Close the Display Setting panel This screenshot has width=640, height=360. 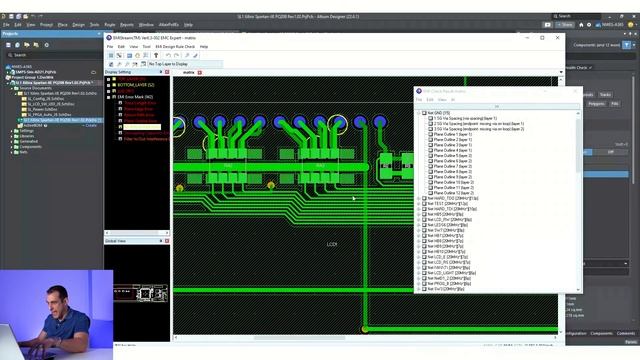pyautogui.click(x=167, y=72)
